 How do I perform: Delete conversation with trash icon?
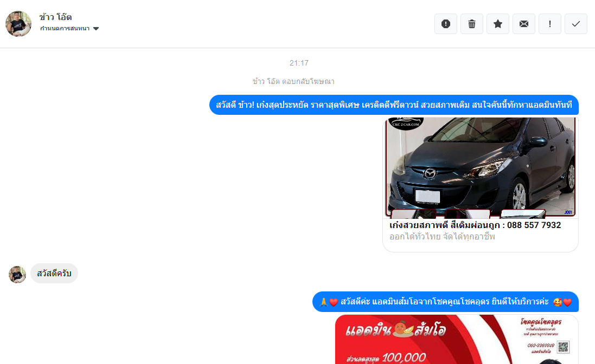tap(472, 24)
